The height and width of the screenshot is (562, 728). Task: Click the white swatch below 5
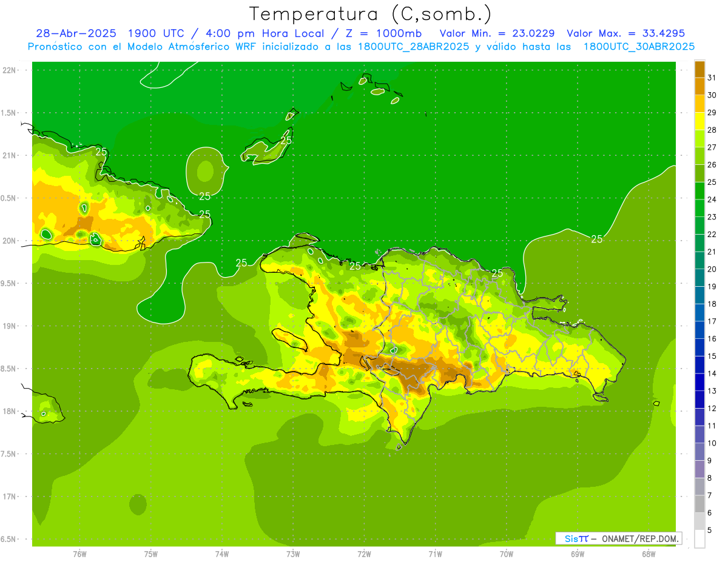[x=699, y=539]
